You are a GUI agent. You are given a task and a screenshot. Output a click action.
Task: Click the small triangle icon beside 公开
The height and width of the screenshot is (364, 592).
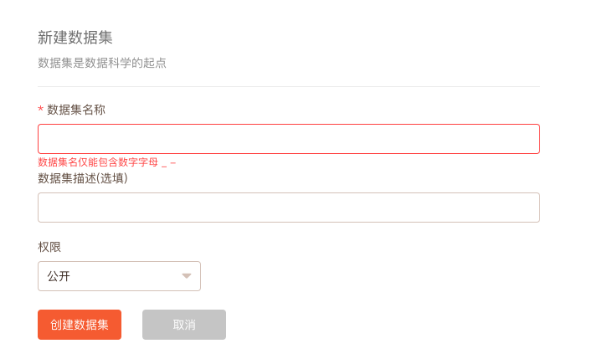186,276
